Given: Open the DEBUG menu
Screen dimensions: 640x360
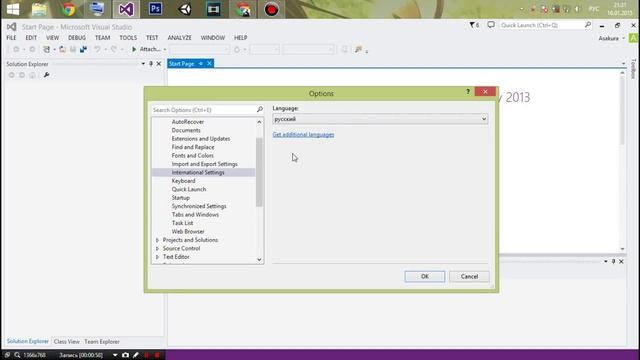Looking at the screenshot, I should (77, 38).
